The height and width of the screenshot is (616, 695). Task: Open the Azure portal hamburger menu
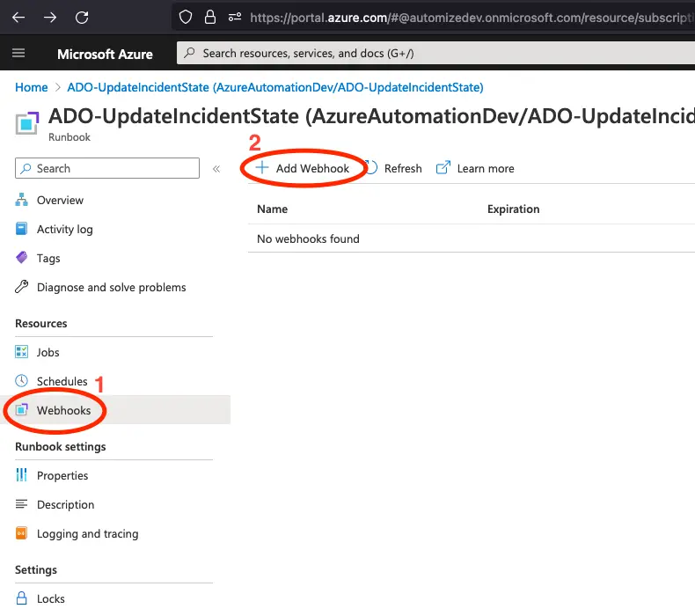coord(18,54)
